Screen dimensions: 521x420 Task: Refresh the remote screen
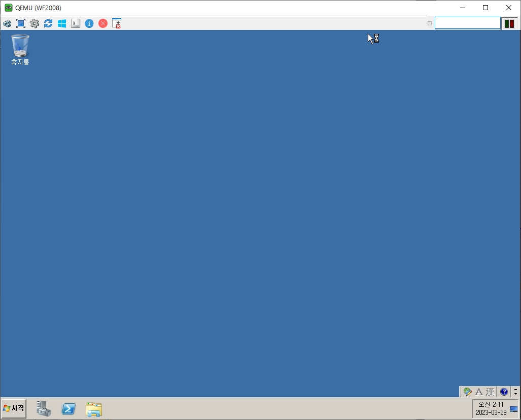click(x=48, y=24)
